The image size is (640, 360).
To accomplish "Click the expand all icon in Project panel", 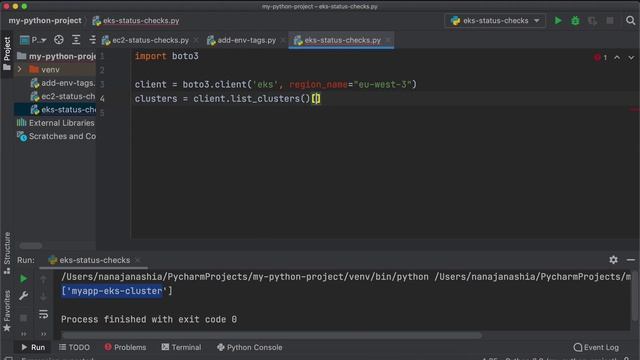I will tap(76, 40).
